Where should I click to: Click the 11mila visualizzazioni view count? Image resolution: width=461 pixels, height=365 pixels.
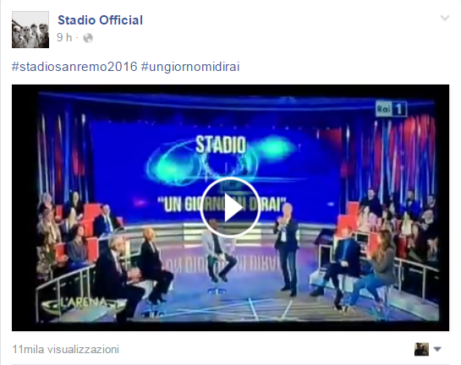66,349
